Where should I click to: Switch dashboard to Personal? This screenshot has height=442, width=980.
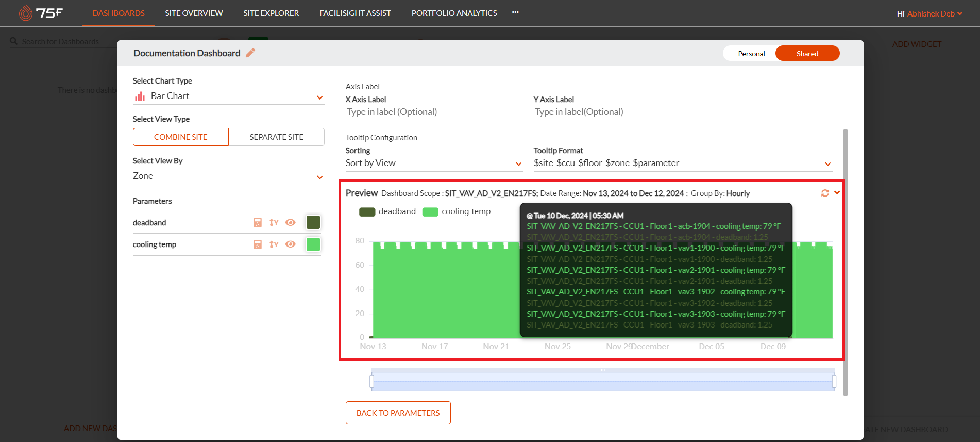751,54
